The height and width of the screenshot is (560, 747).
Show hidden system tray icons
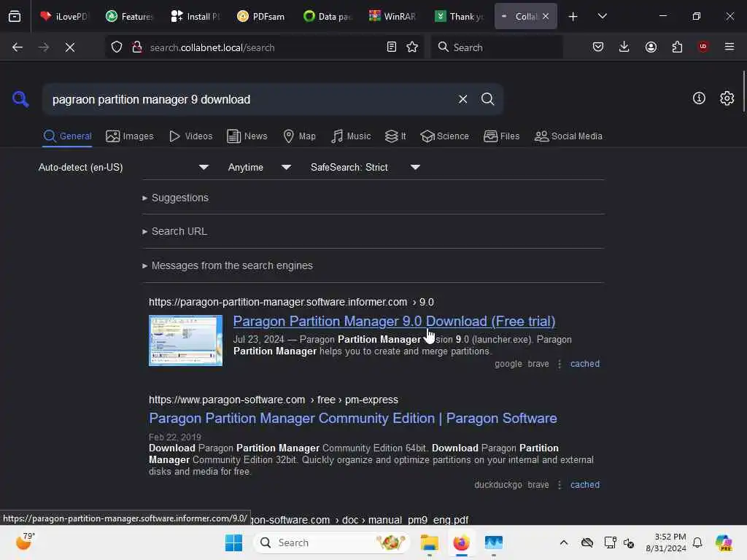(564, 542)
